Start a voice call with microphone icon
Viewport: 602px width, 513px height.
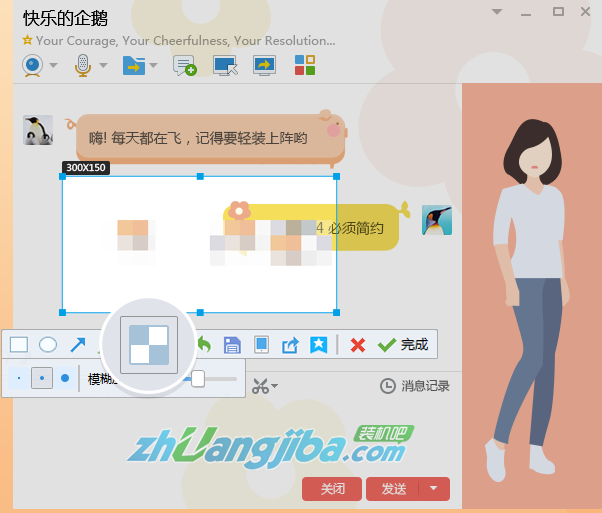pos(83,65)
